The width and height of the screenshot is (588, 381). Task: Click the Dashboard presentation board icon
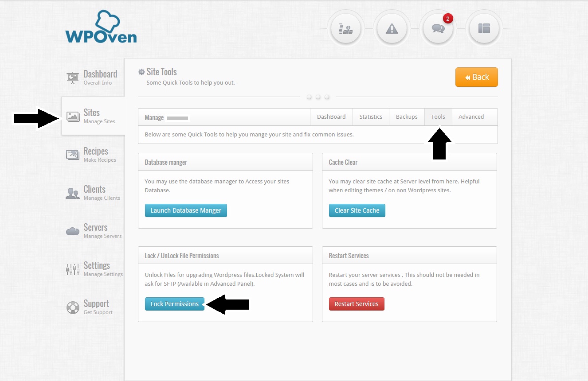pyautogui.click(x=73, y=78)
